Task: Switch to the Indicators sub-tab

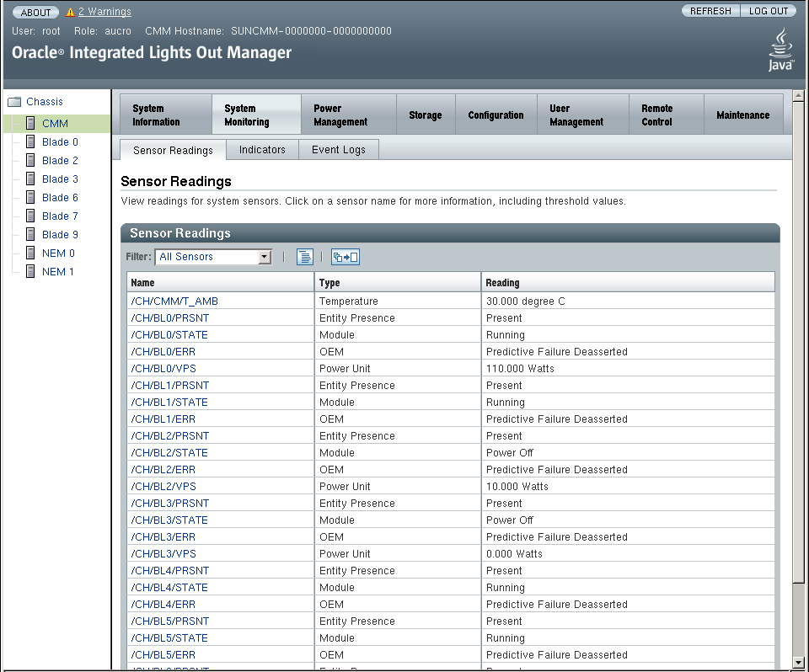Action: [262, 150]
